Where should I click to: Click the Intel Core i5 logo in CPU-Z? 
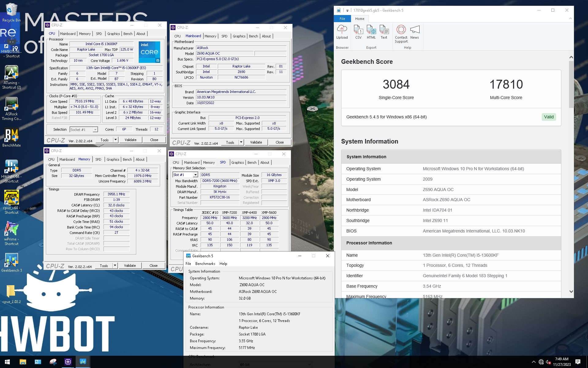tap(149, 52)
